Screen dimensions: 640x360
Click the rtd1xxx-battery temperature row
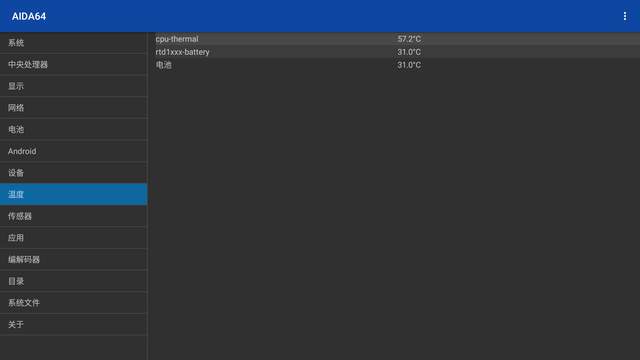click(394, 52)
